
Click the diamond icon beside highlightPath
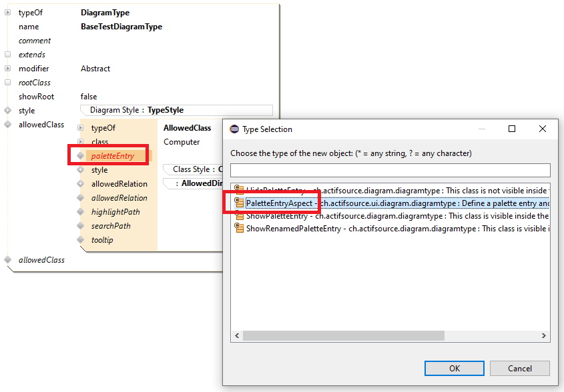[x=81, y=212]
